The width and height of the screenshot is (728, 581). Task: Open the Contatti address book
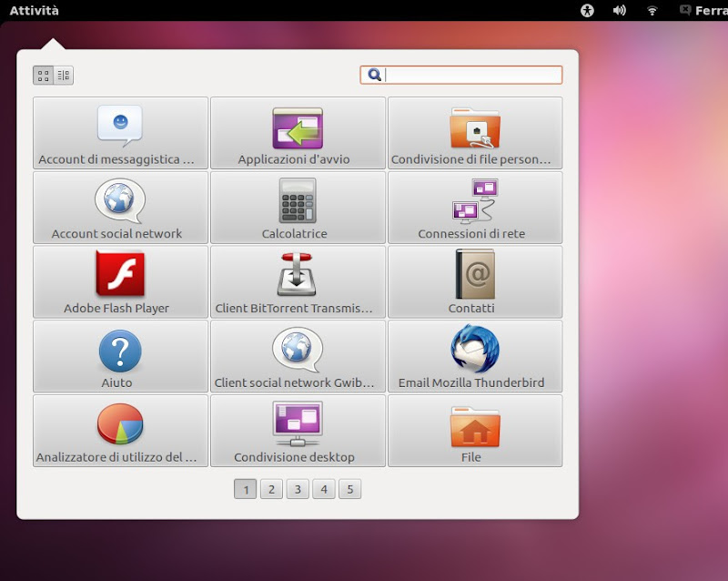coord(475,281)
